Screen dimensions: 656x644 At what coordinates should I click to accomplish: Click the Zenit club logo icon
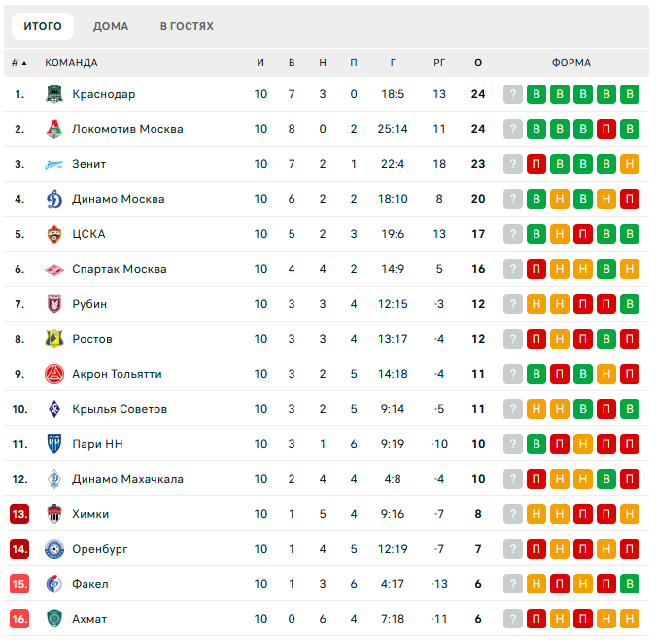coord(54,164)
